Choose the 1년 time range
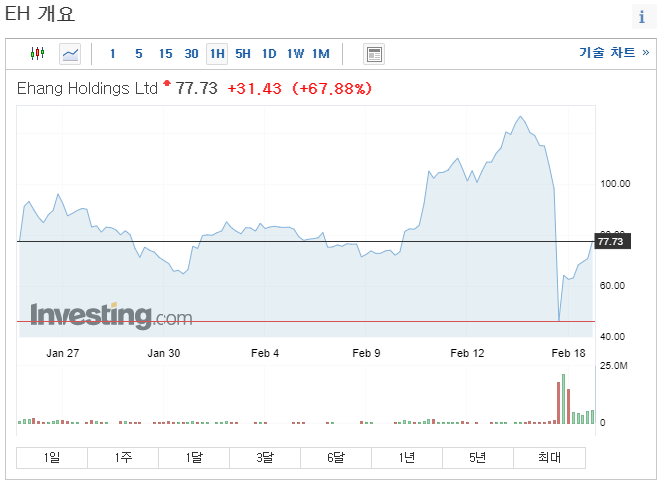The image size is (664, 485). click(407, 457)
